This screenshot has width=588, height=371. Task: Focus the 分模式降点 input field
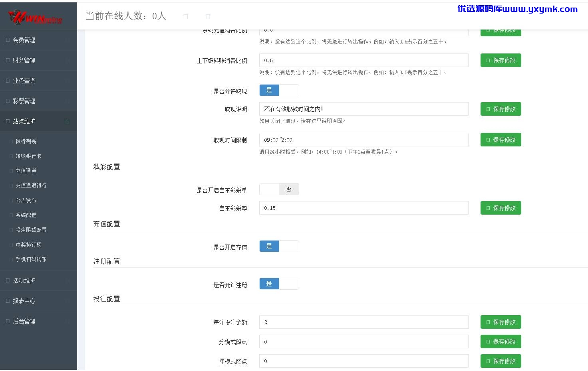[364, 341]
